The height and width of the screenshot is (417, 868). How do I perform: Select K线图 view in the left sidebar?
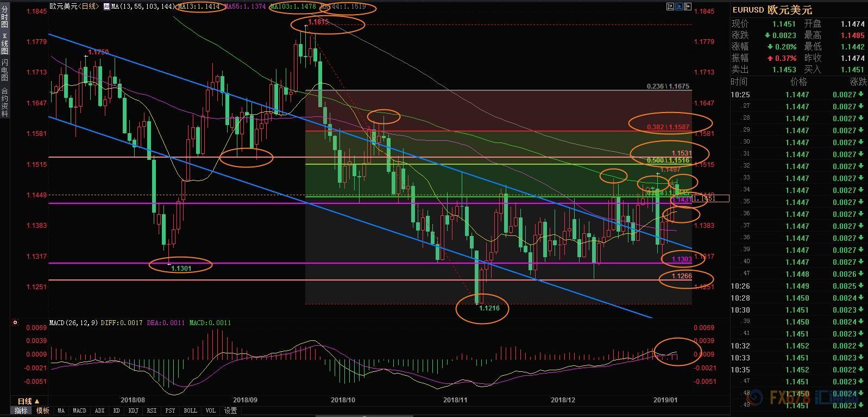4,43
